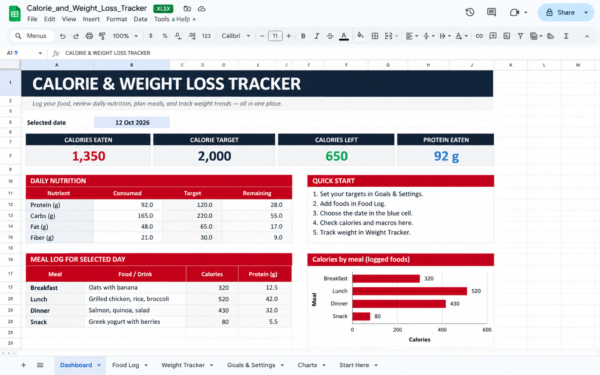
Task: Toggle italic formatting
Action: (316, 36)
